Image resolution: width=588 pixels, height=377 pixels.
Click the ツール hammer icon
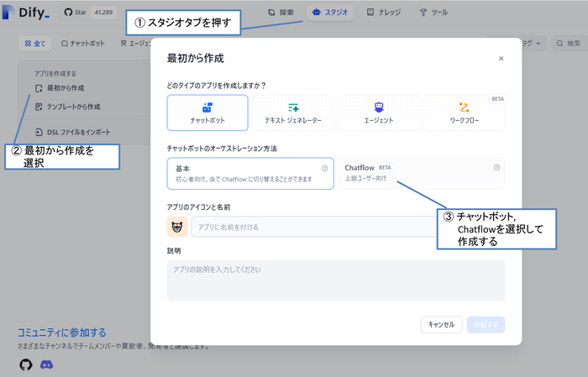pyautogui.click(x=423, y=13)
